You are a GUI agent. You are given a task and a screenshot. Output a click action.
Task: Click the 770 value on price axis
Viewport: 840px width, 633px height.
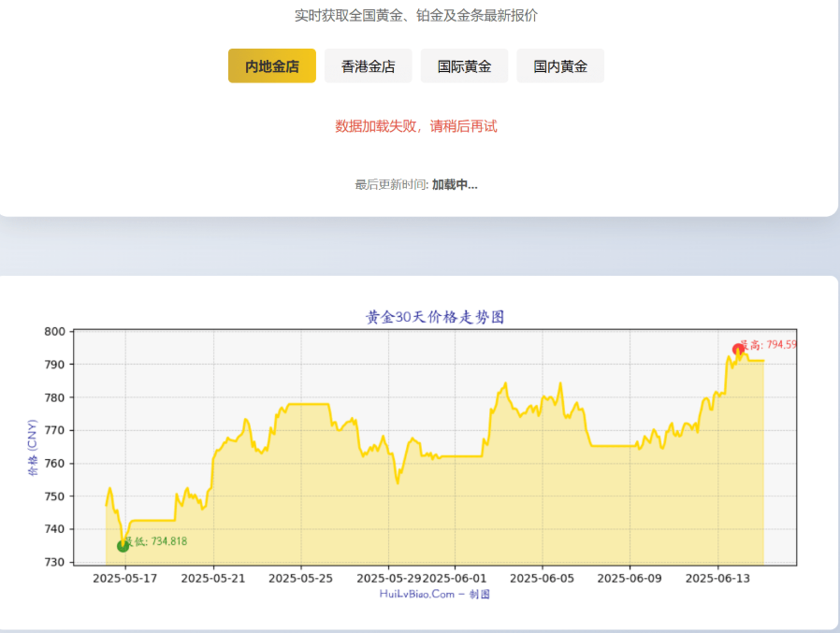(54, 430)
